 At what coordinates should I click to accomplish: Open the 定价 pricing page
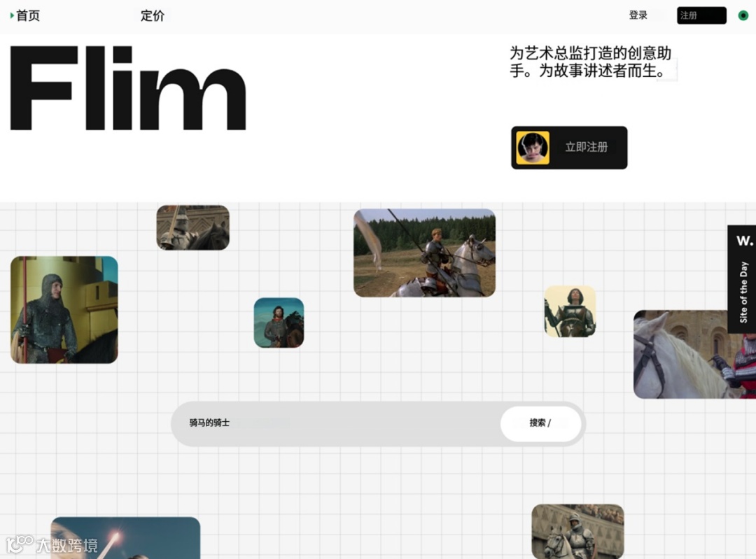click(x=153, y=15)
